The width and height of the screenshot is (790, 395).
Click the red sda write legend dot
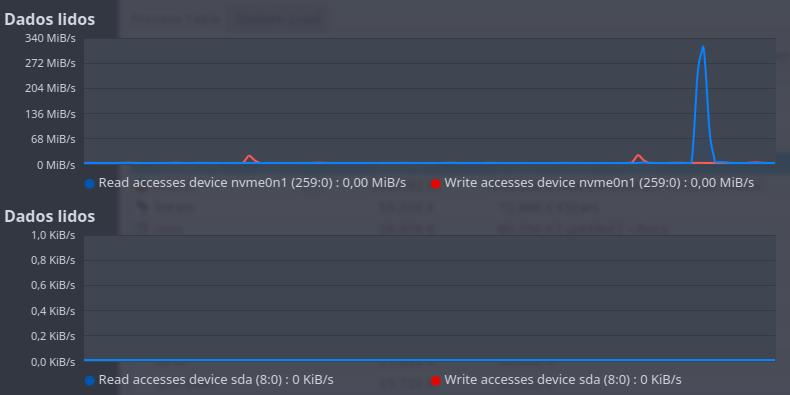click(435, 380)
